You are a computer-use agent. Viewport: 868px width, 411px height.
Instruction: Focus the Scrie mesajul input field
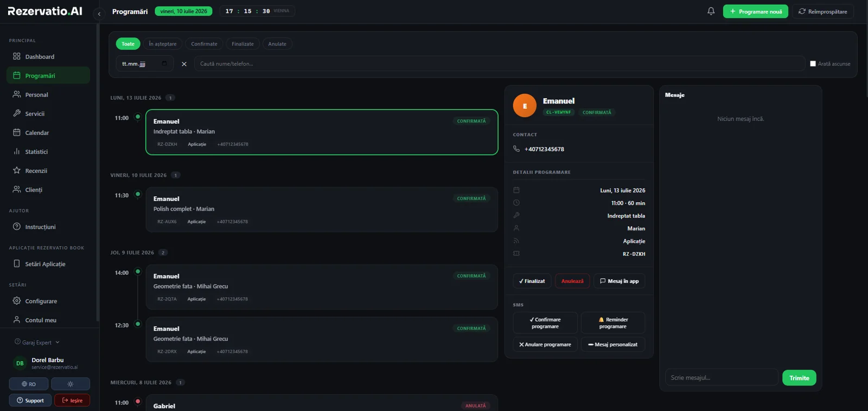tap(722, 377)
